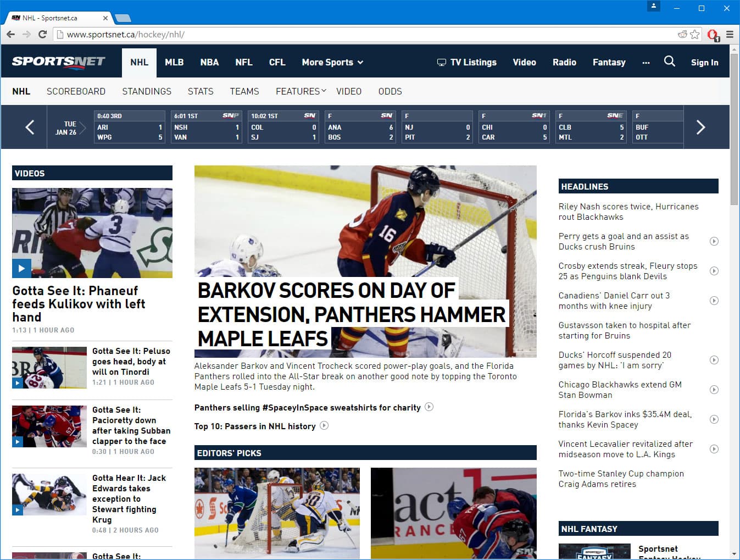Click the TUE JAN 26 date selector
The height and width of the screenshot is (560, 740).
tap(70, 128)
